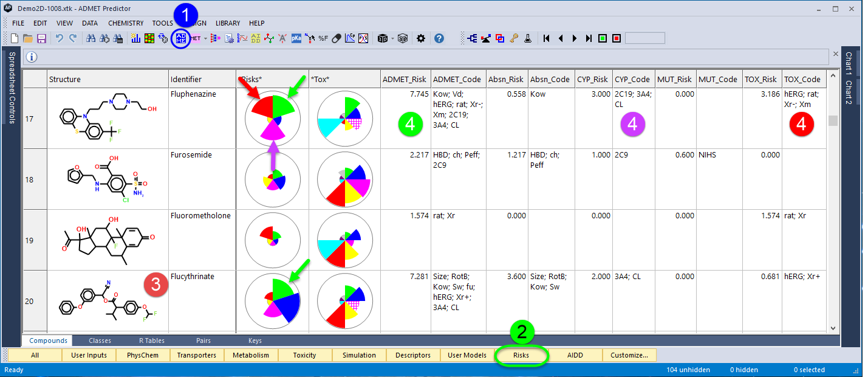Jump to the last record
This screenshot has height=377, width=868.
[588, 38]
